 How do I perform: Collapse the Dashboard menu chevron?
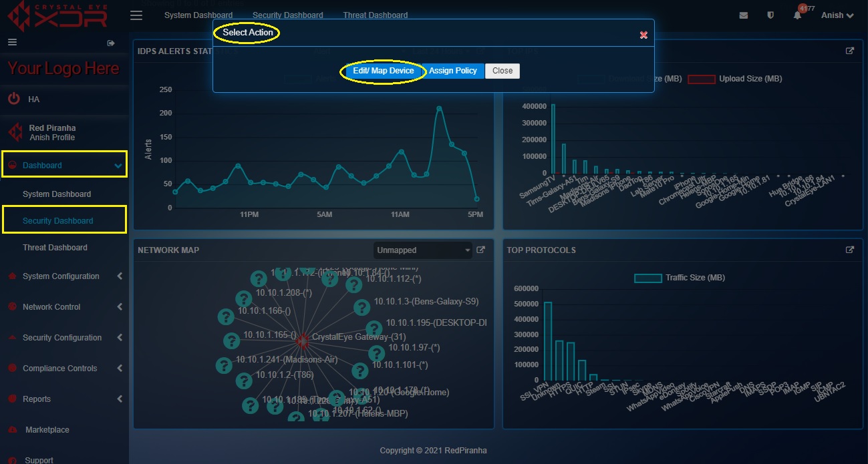118,166
